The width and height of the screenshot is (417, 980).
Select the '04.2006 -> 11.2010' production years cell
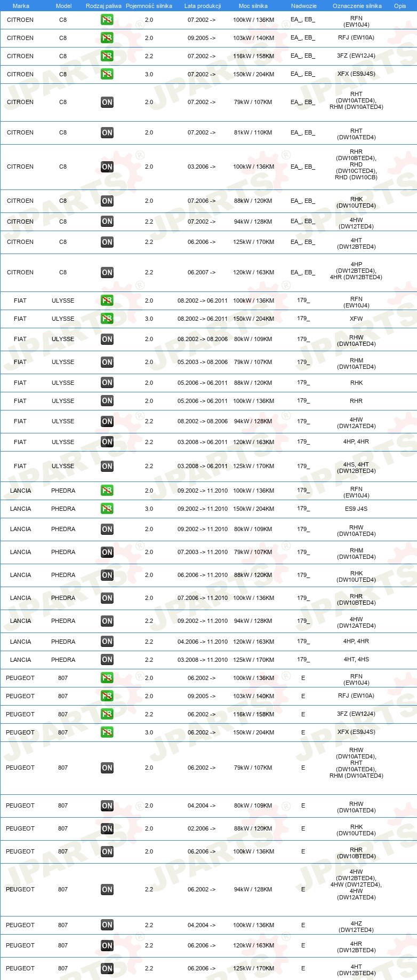tap(203, 642)
